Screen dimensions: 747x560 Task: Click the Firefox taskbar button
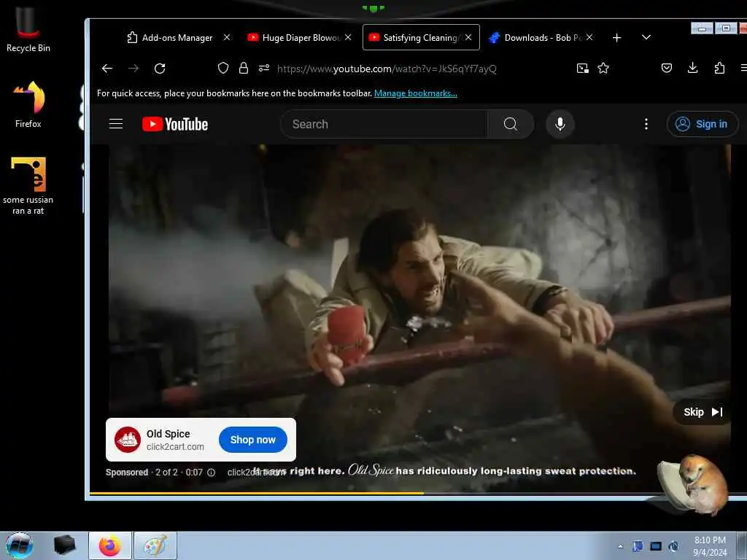coord(110,545)
